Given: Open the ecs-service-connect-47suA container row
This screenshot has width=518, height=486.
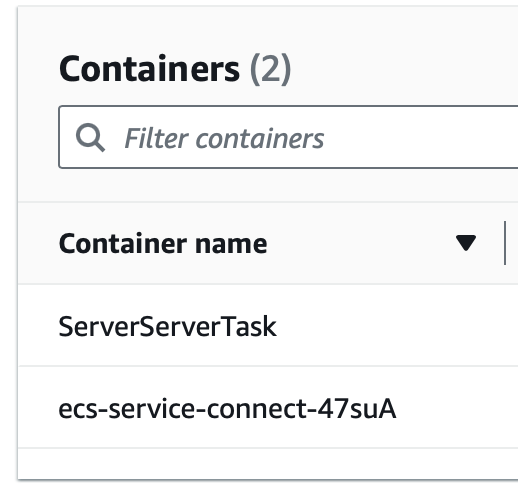Looking at the screenshot, I should (268, 407).
